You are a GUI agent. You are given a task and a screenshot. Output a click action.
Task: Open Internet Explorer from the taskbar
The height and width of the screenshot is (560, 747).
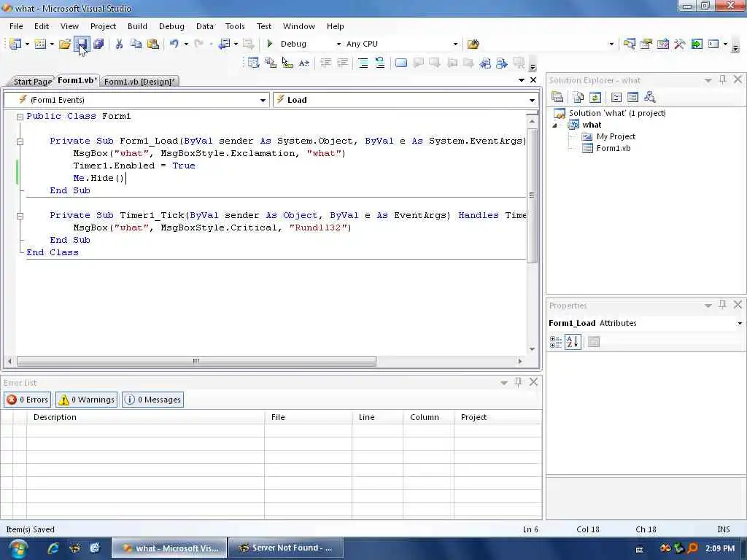(x=53, y=548)
